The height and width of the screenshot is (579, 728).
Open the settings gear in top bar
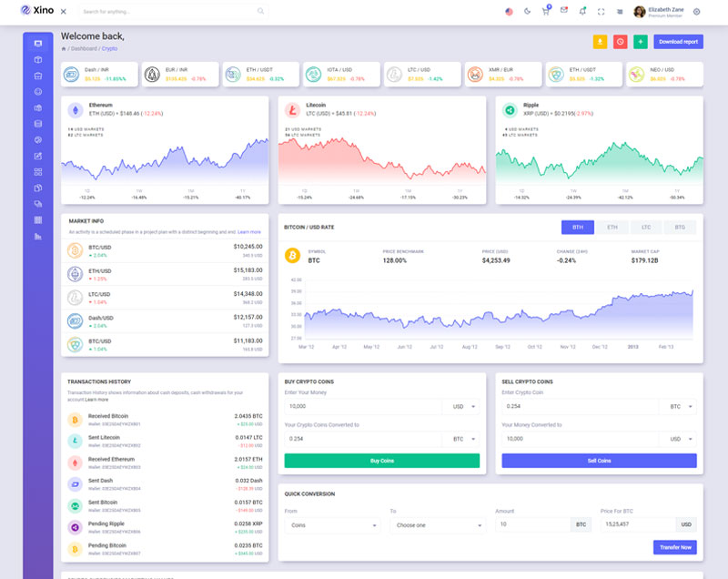point(696,12)
